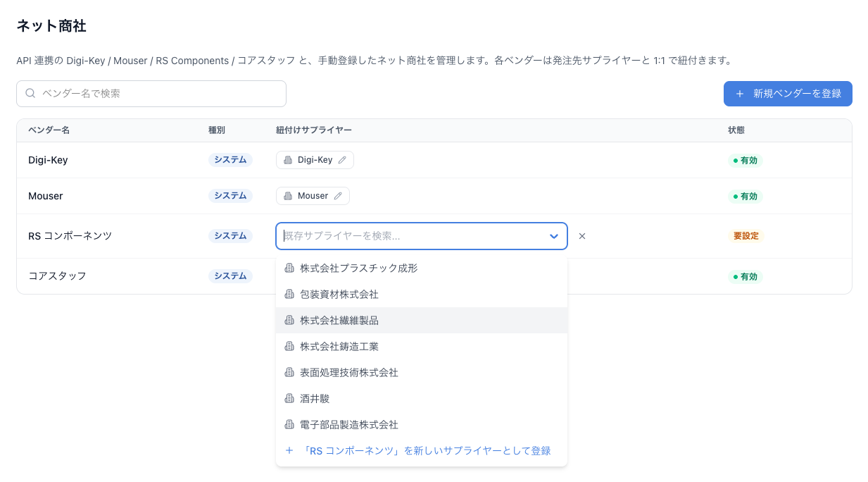The image size is (868, 482).
Task: Click the pencil edit icon beside Mouser supplier
Action: coord(338,196)
